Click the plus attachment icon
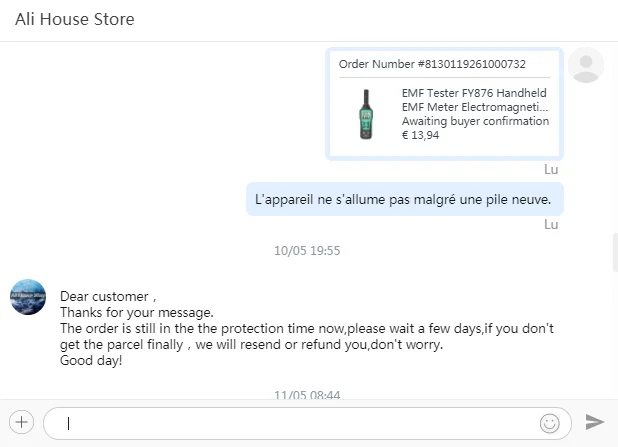Screen dimensions: 618x447 [22, 421]
